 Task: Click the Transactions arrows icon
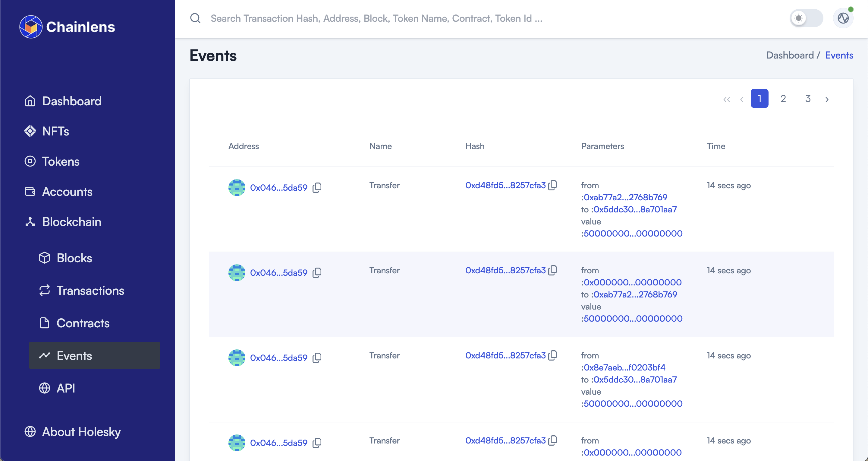pos(45,290)
